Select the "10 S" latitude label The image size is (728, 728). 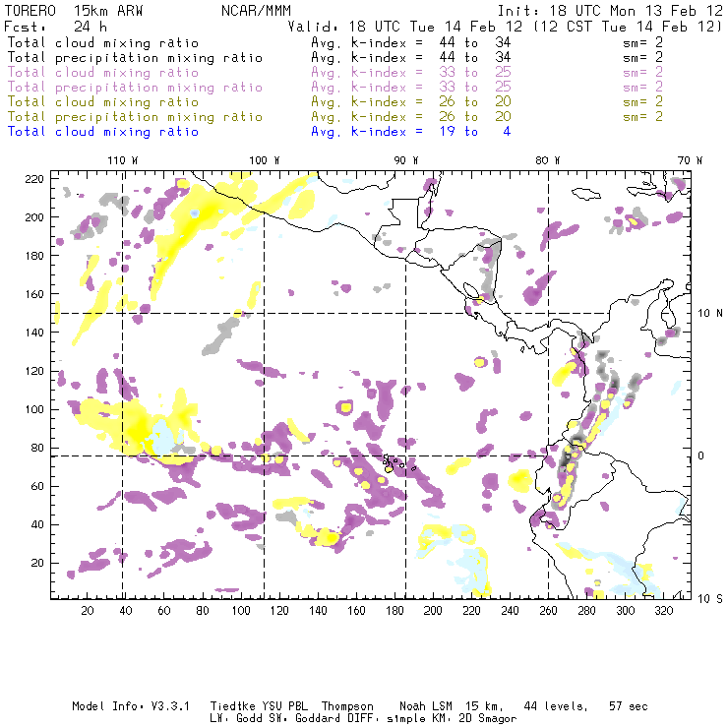click(x=710, y=599)
